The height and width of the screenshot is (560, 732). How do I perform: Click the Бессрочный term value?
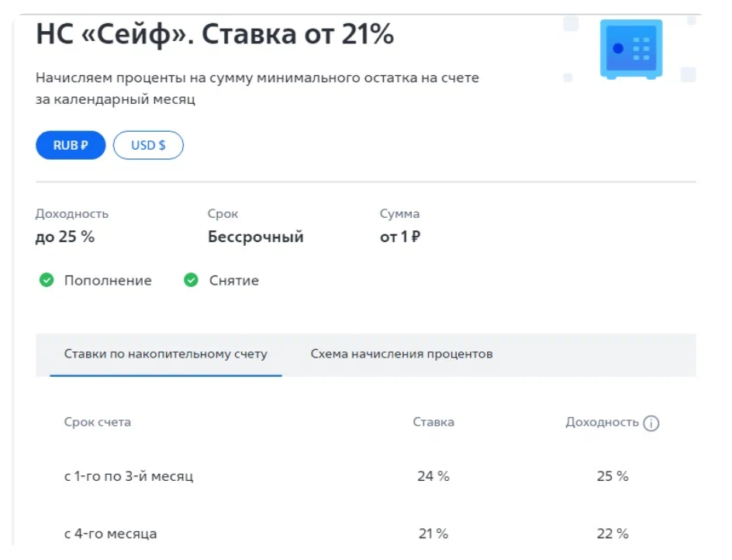pos(256,237)
